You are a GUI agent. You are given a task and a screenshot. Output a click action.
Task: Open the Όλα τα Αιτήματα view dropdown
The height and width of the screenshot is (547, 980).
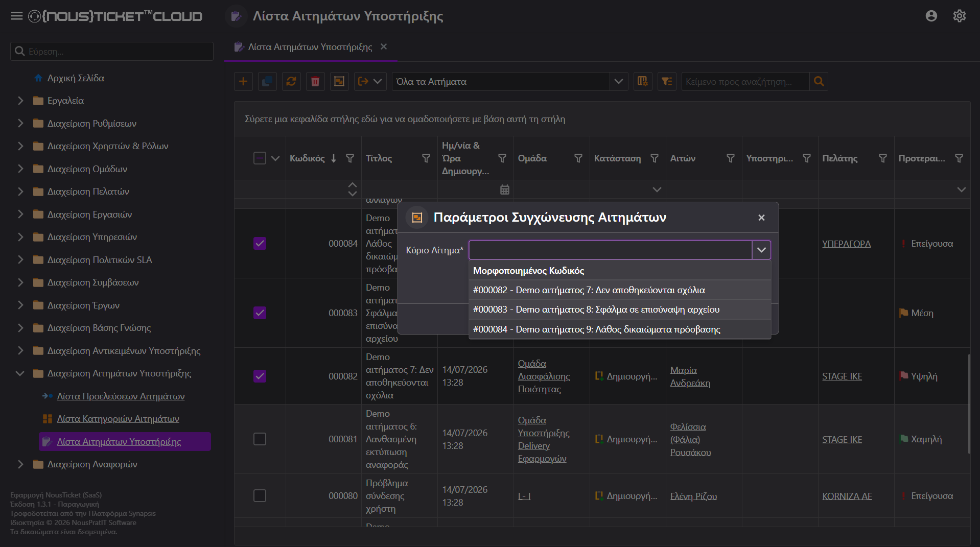click(618, 82)
